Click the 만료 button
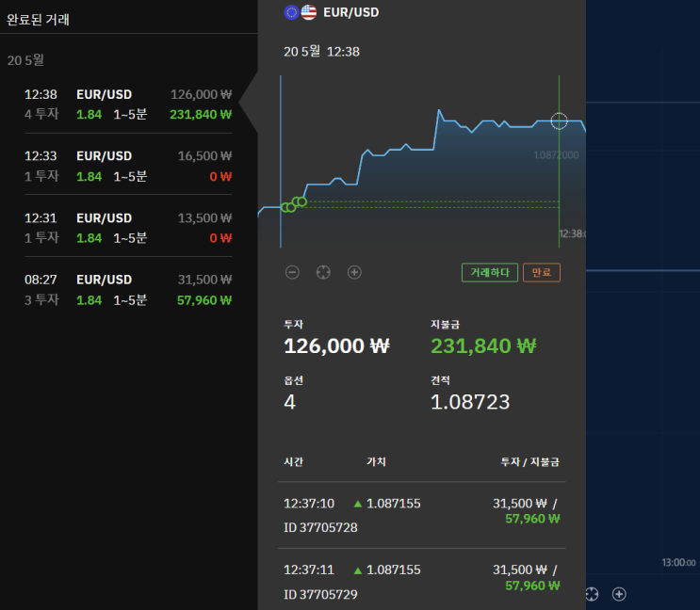 [542, 272]
